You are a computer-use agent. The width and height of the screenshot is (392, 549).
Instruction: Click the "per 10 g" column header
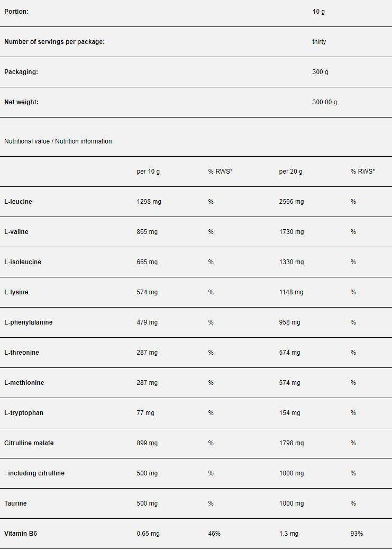point(148,172)
